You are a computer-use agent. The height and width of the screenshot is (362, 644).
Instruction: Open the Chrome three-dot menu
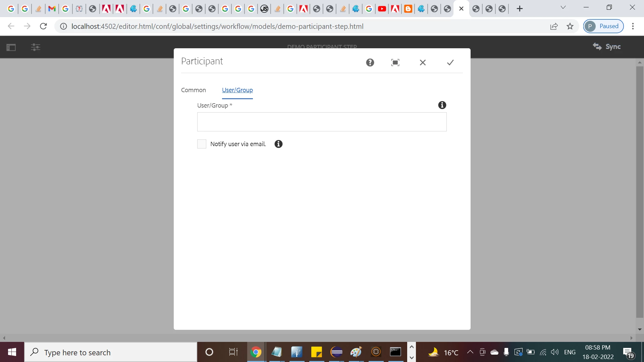point(633,26)
